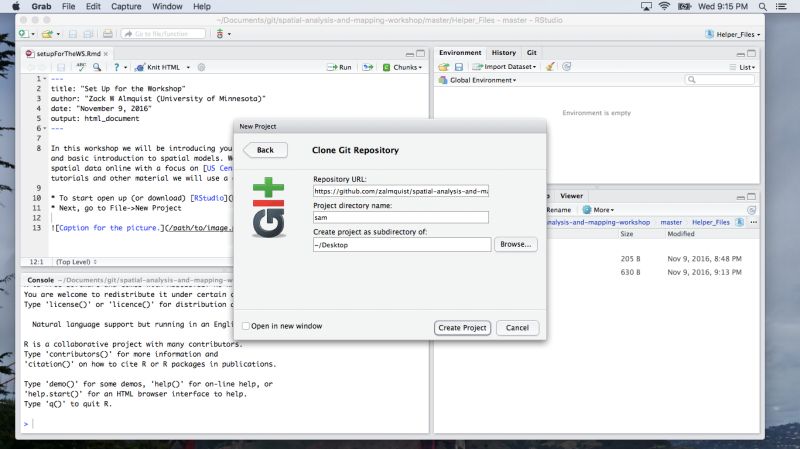The height and width of the screenshot is (449, 800).
Task: Click the Apple menu icon
Action: (x=16, y=6)
